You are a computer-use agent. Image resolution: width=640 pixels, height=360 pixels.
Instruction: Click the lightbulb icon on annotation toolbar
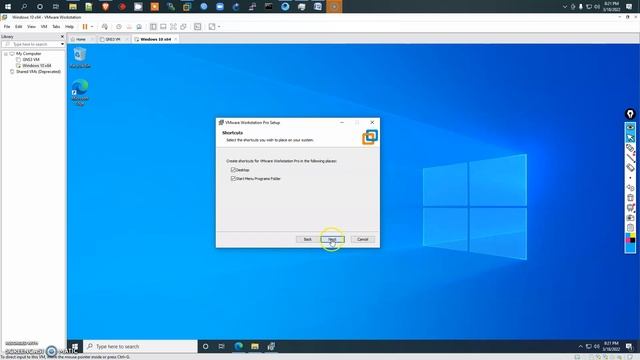click(630, 114)
